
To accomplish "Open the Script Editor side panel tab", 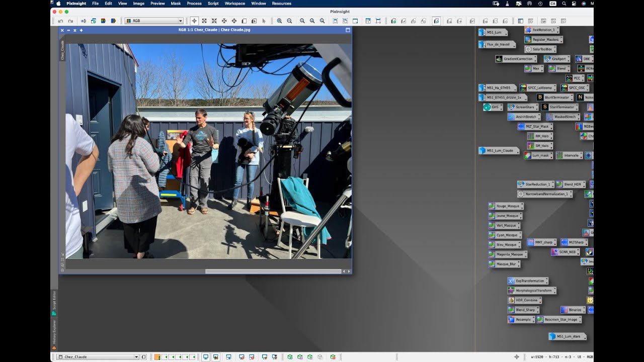I will pyautogui.click(x=54, y=303).
